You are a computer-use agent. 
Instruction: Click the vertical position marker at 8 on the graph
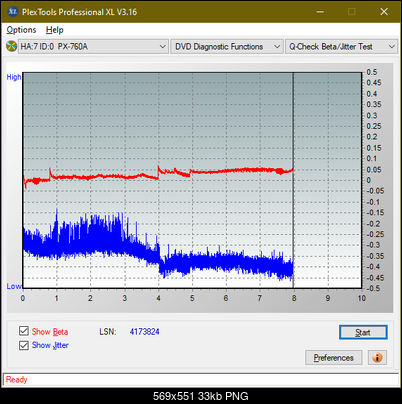(x=293, y=180)
